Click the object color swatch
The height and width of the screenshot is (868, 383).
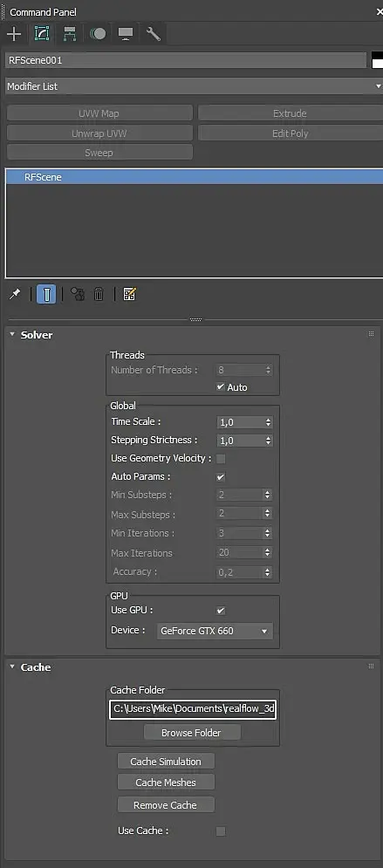(x=378, y=60)
